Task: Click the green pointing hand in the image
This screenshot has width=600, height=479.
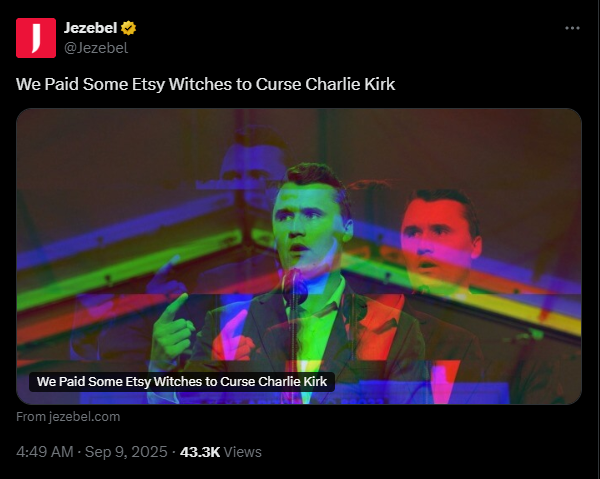Action: 173,330
